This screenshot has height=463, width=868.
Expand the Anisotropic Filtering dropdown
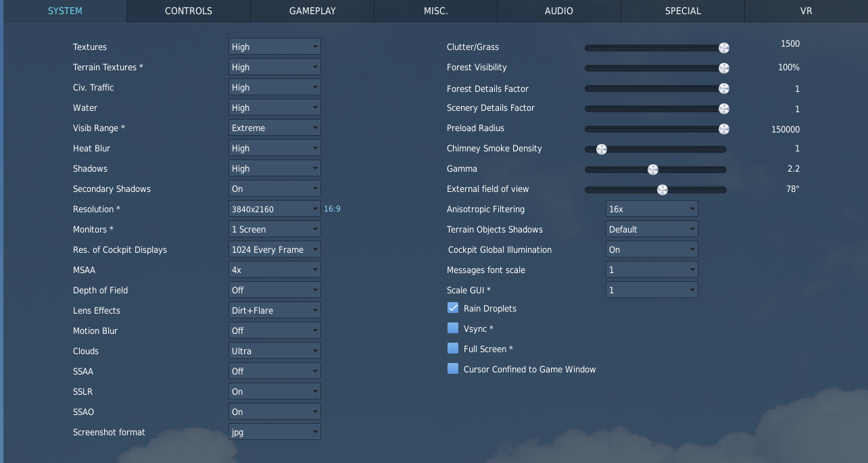coord(652,209)
